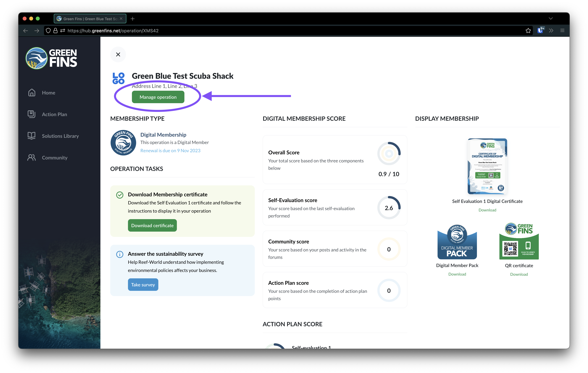Go to Solutions Library
This screenshot has height=373, width=588.
[x=60, y=136]
